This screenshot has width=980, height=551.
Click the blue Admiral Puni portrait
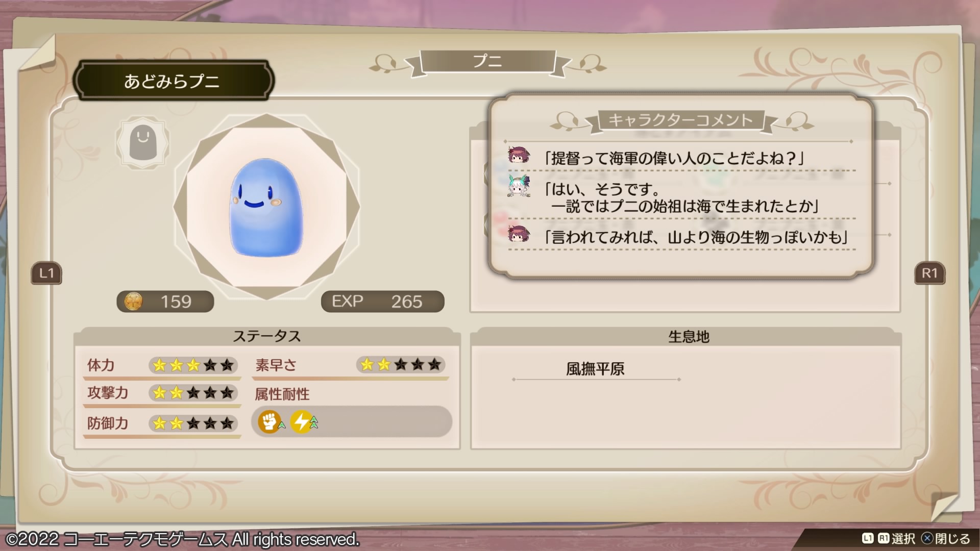click(x=266, y=207)
